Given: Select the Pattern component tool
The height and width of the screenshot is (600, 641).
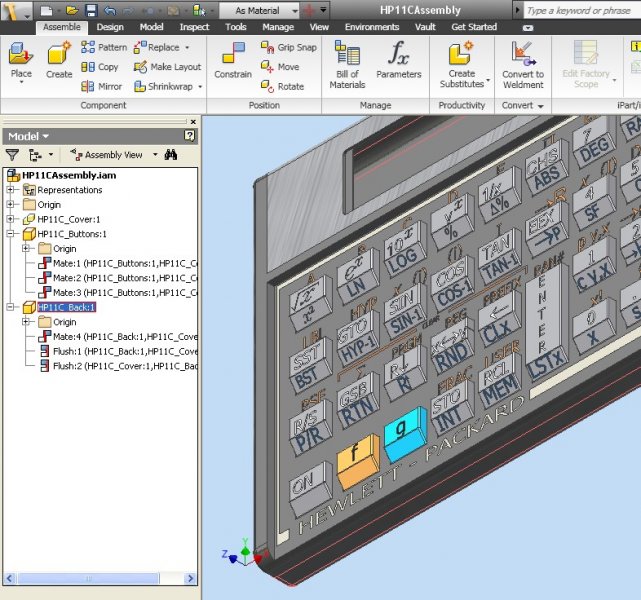Looking at the screenshot, I should 104,47.
